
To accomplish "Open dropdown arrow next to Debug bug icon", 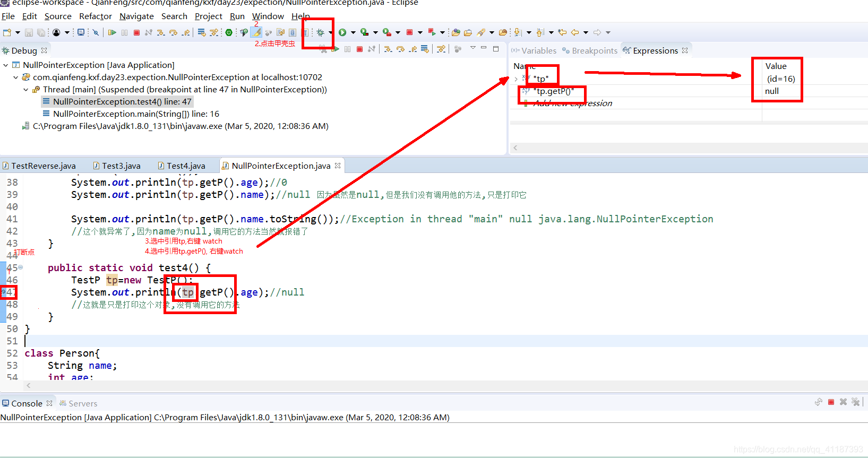I will click(x=331, y=32).
